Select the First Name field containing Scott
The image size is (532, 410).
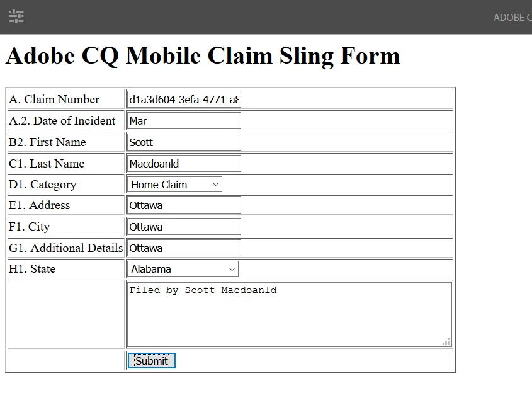(184, 142)
